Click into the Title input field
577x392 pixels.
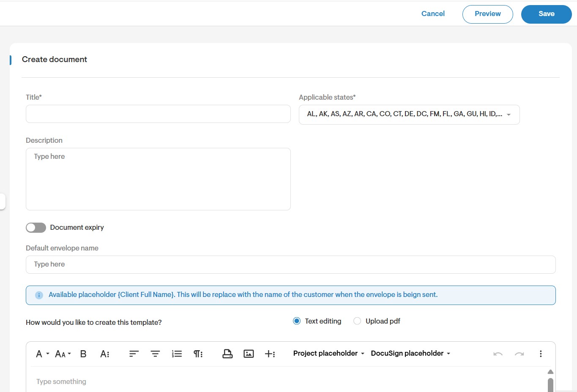(x=158, y=114)
